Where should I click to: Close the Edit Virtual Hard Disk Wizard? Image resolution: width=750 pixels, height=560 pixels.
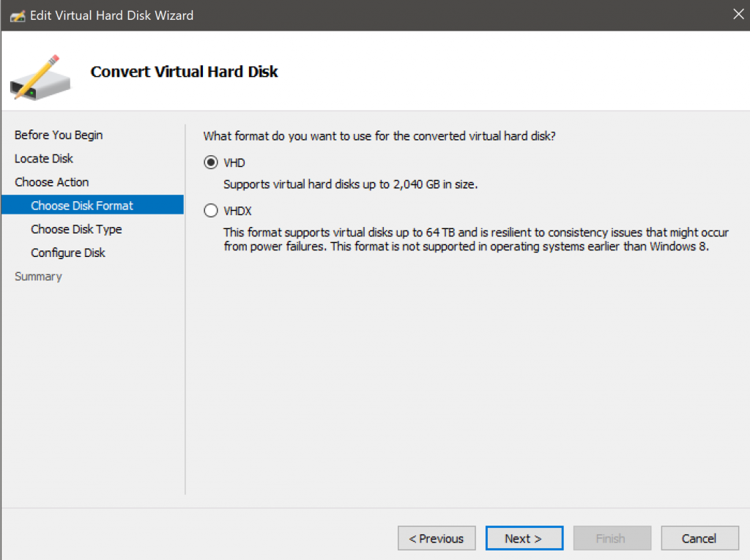tap(738, 15)
